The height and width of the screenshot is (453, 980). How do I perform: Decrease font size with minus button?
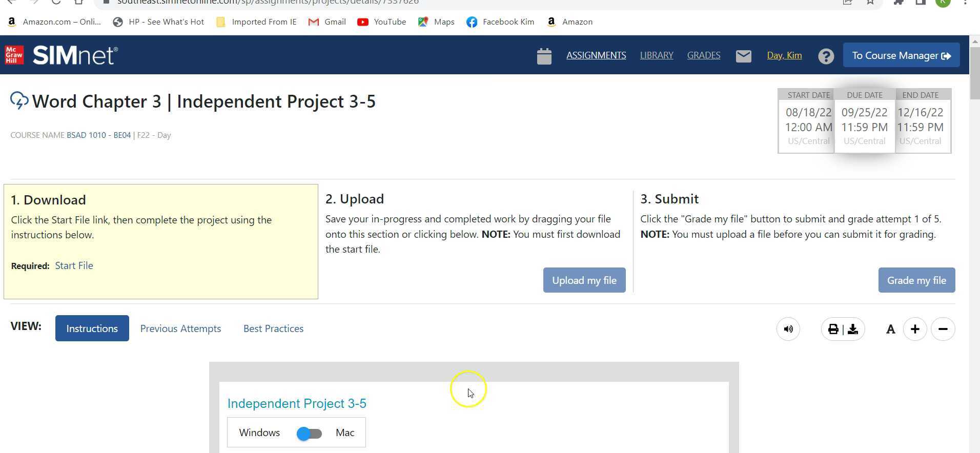click(x=943, y=329)
